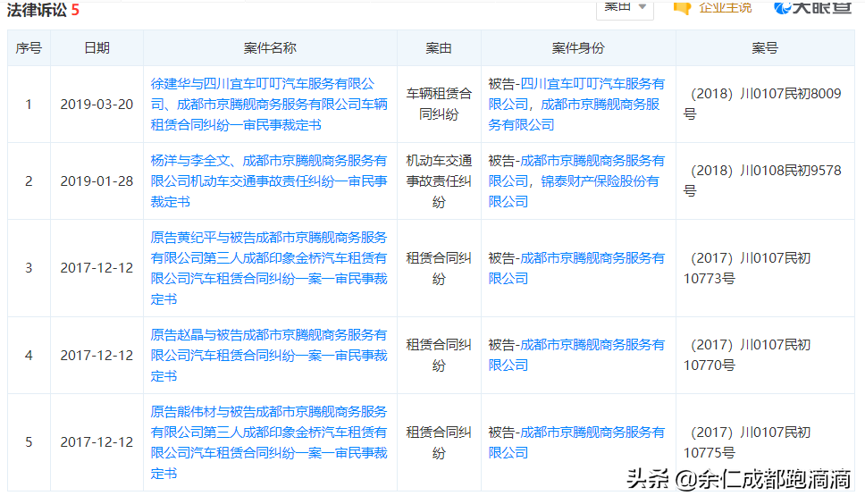Open defendant company link in row 5
The height and width of the screenshot is (504, 865).
tap(576, 443)
